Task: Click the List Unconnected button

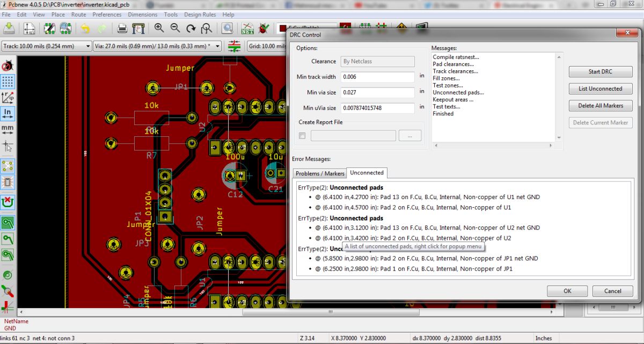Action: pos(600,89)
